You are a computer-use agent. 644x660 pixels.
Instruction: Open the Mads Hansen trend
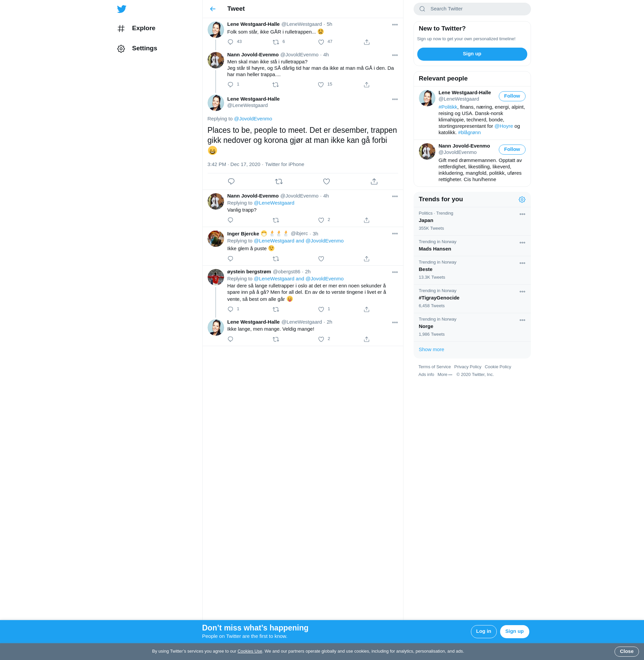pos(472,246)
